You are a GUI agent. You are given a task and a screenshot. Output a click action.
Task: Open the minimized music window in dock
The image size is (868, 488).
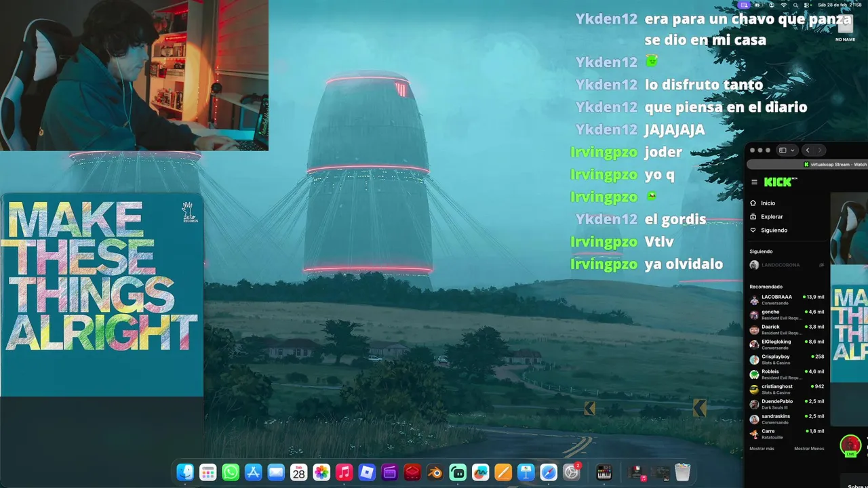(637, 472)
